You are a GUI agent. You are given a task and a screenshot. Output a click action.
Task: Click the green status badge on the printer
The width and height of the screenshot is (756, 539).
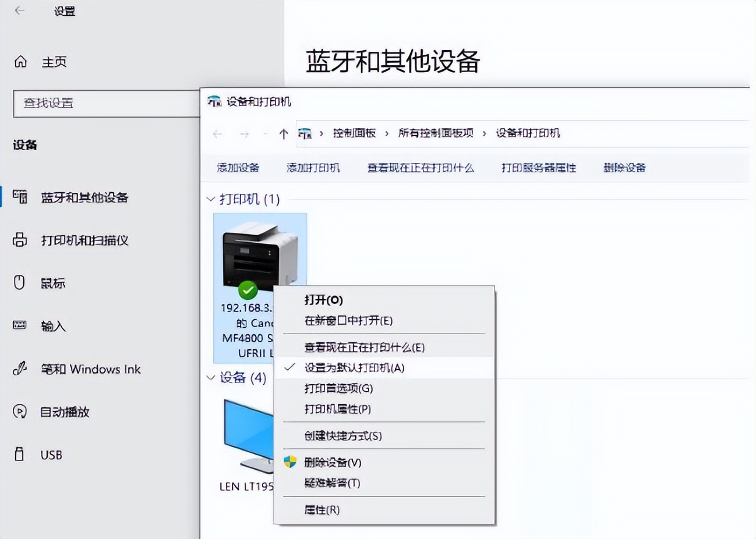pyautogui.click(x=248, y=290)
